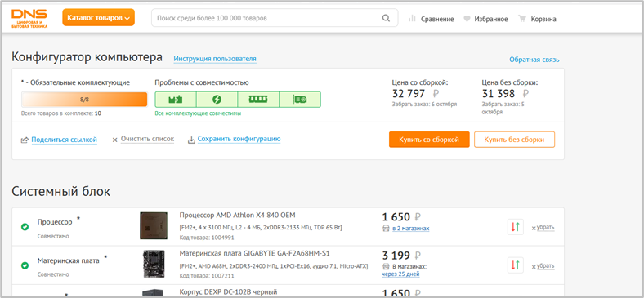
Task: Click power supply compatibility icon
Action: pos(217,100)
